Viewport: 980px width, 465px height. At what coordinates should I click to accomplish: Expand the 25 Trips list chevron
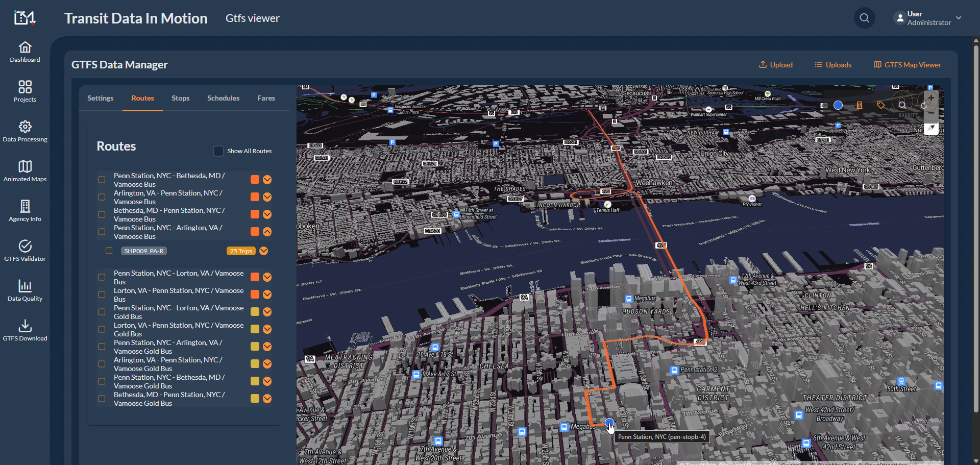pos(264,251)
